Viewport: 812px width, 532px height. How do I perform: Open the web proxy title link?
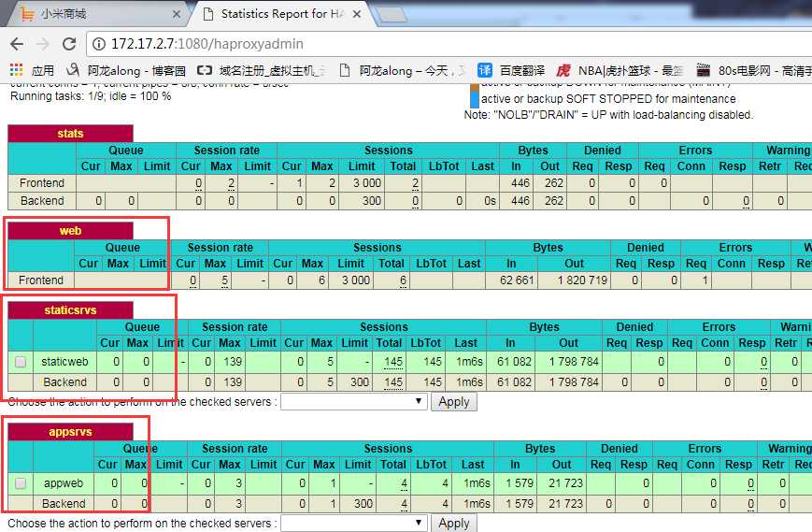(70, 231)
